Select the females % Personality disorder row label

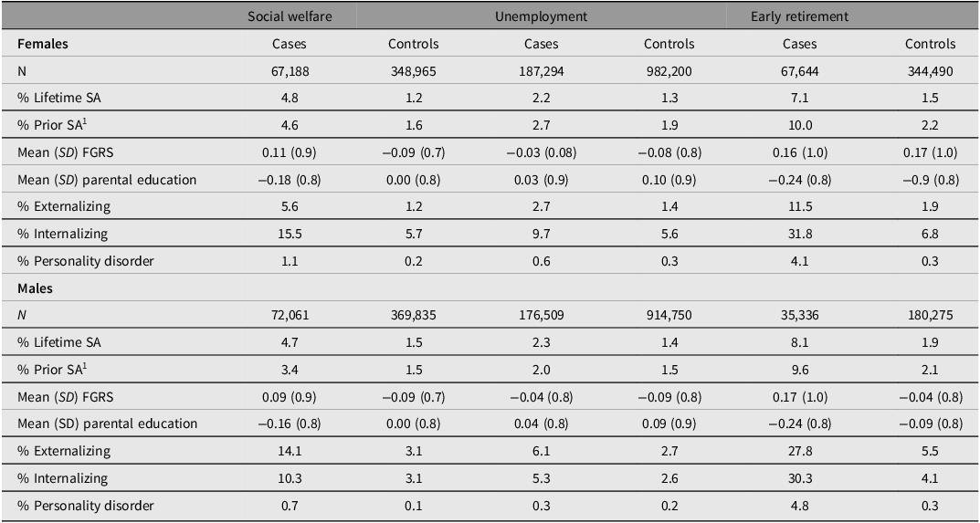tap(86, 261)
